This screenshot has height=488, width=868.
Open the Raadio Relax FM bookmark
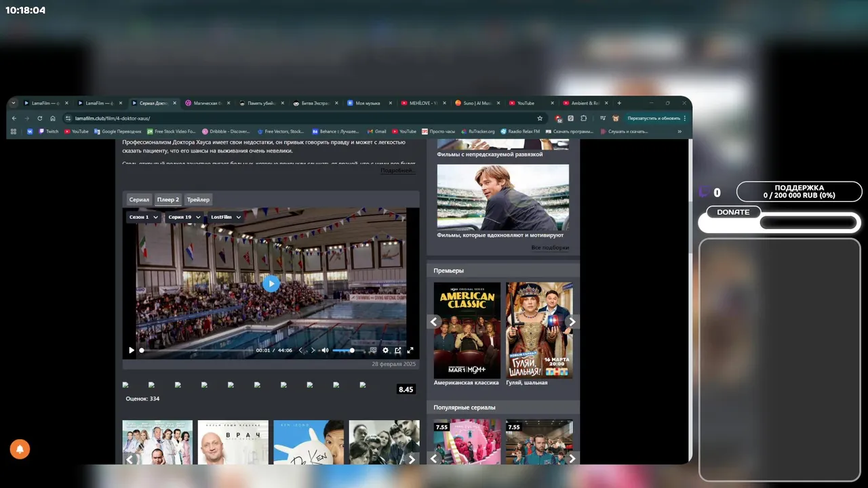pyautogui.click(x=521, y=131)
